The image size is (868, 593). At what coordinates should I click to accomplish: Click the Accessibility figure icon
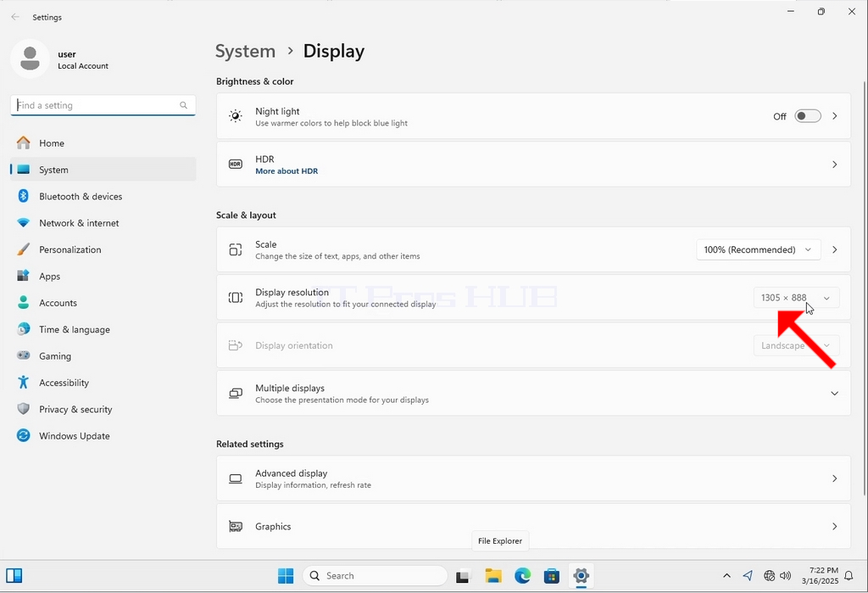pos(23,383)
